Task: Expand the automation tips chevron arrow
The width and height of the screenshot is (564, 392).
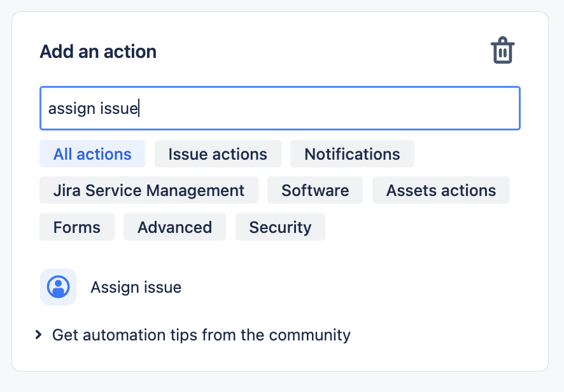Action: click(39, 335)
